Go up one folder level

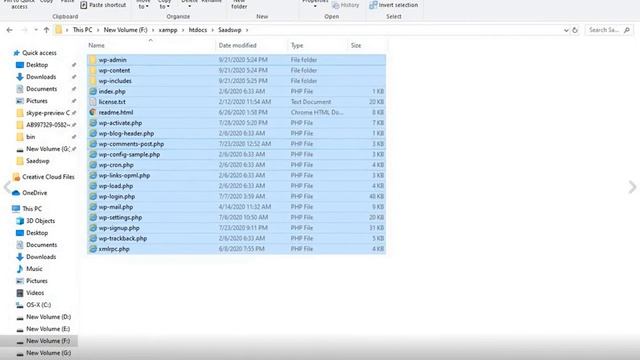click(x=46, y=30)
